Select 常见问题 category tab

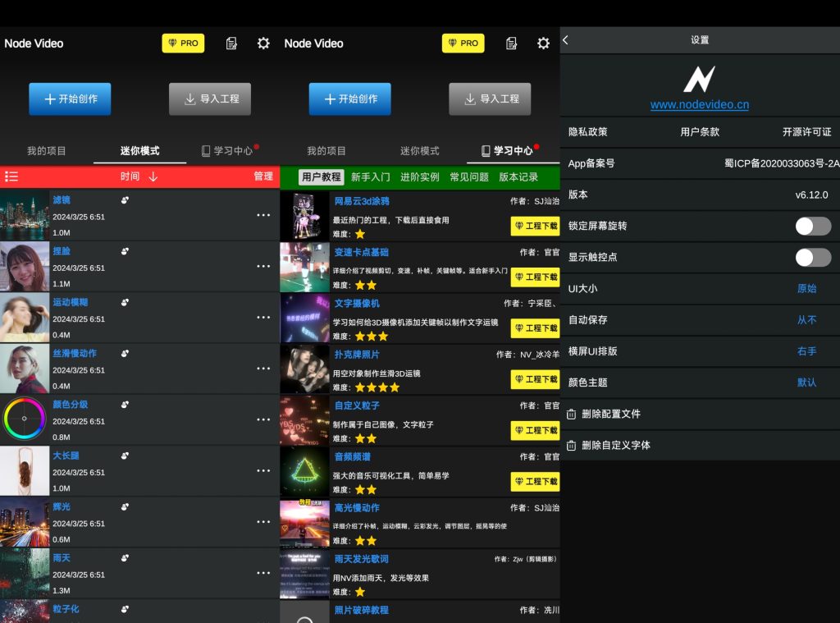coord(469,177)
